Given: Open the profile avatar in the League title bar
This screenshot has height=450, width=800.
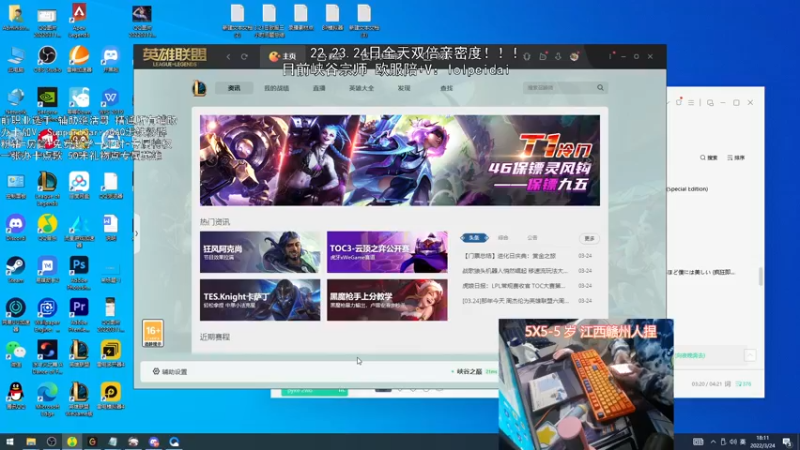Looking at the screenshot, I should (x=574, y=56).
